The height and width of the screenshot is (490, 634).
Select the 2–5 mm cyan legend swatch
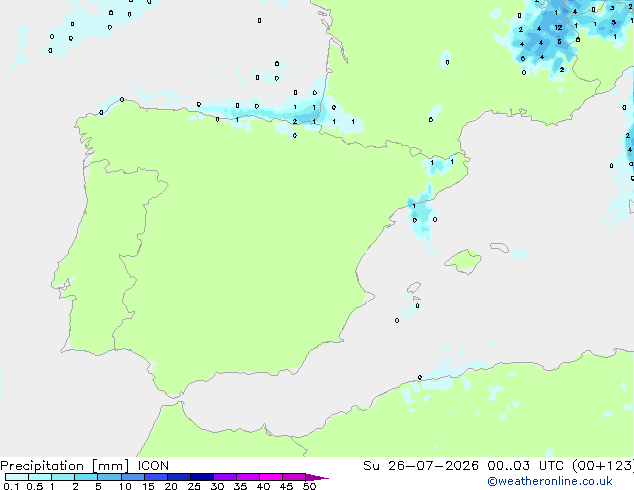tap(86, 477)
